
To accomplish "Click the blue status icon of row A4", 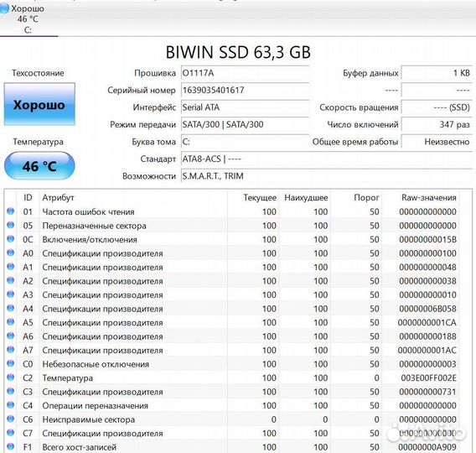I will 11,308.
